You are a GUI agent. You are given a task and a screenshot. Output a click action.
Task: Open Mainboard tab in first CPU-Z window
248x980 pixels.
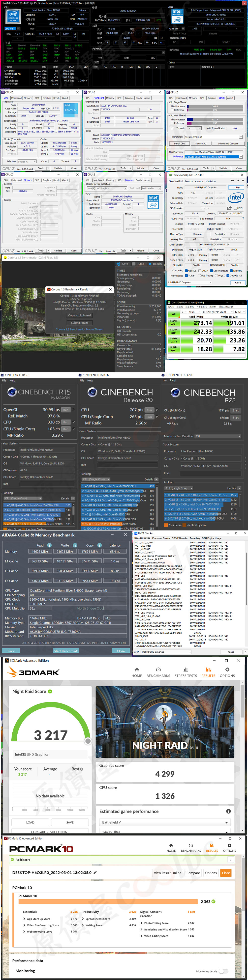coord(16,98)
